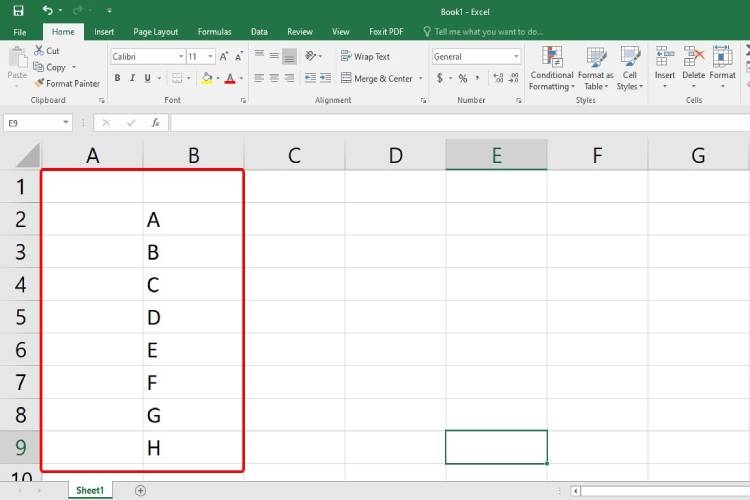This screenshot has width=750, height=500.
Task: Center text horizontally
Action: [x=274, y=78]
